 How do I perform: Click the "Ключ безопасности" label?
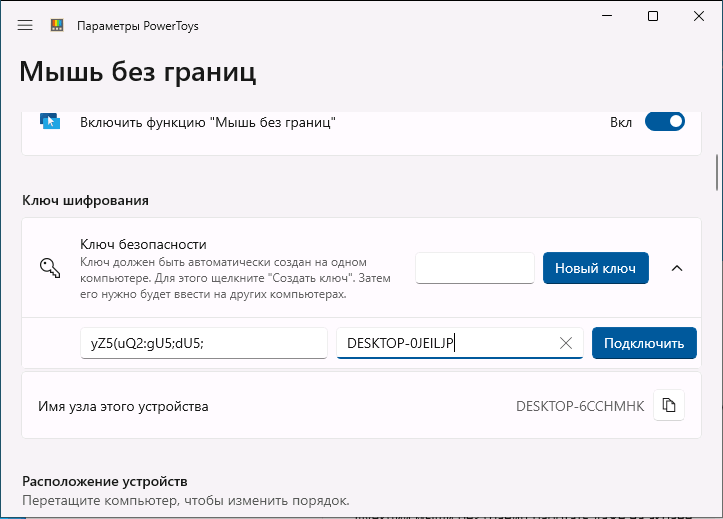[143, 244]
